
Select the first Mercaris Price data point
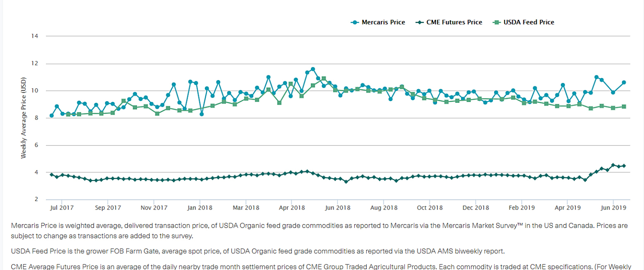point(52,116)
